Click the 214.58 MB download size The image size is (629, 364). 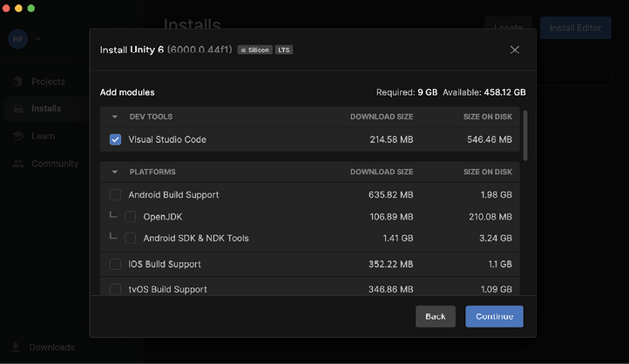click(x=391, y=139)
